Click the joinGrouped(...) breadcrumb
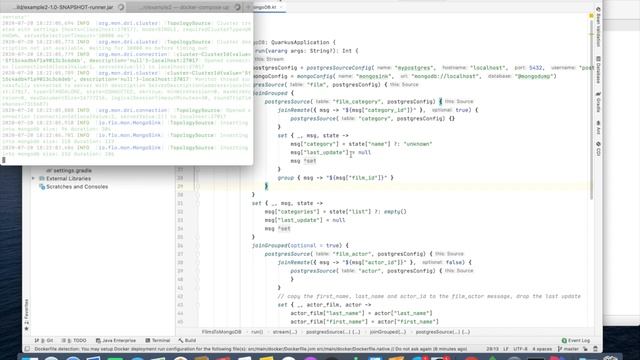 pyautogui.click(x=388, y=332)
